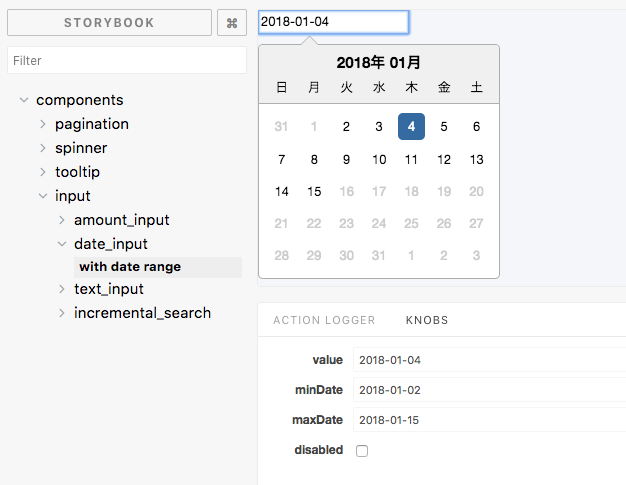
Task: Select day 11 in the calendar
Action: click(x=411, y=160)
